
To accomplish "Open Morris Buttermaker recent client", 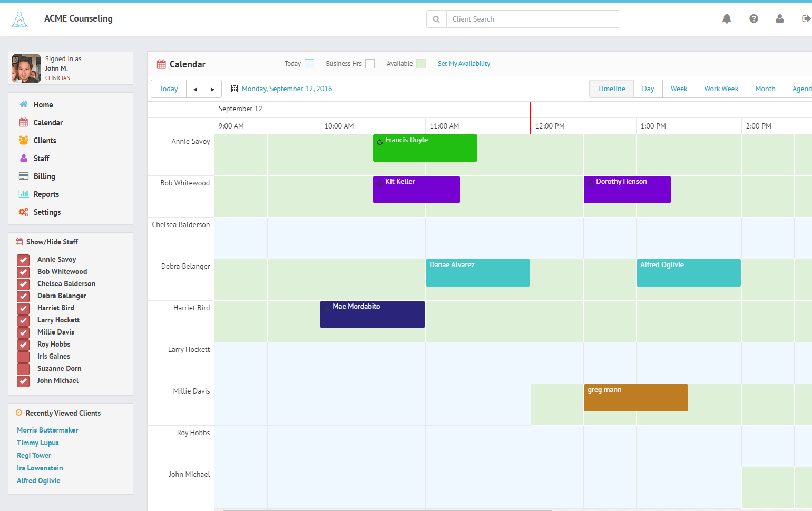I will point(47,430).
